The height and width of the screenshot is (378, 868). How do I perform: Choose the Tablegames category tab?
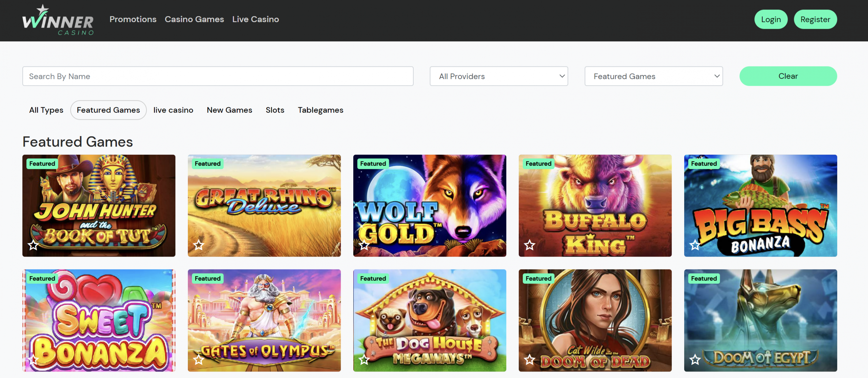(x=320, y=110)
